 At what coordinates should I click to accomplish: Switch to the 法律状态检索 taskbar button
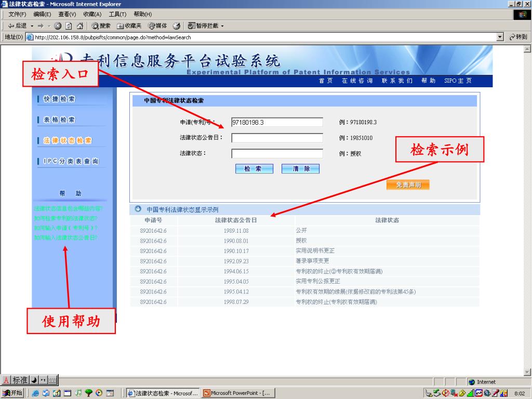click(163, 393)
